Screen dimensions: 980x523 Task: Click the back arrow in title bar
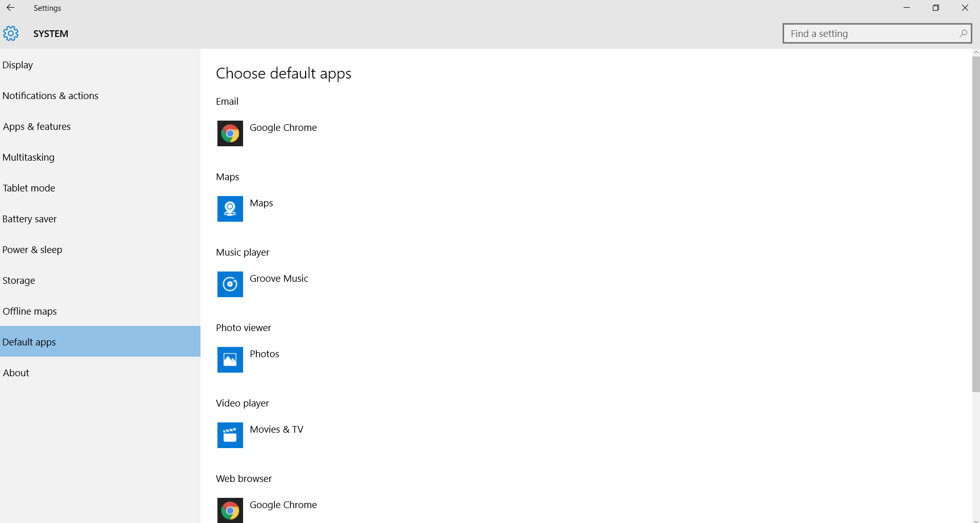pos(10,8)
